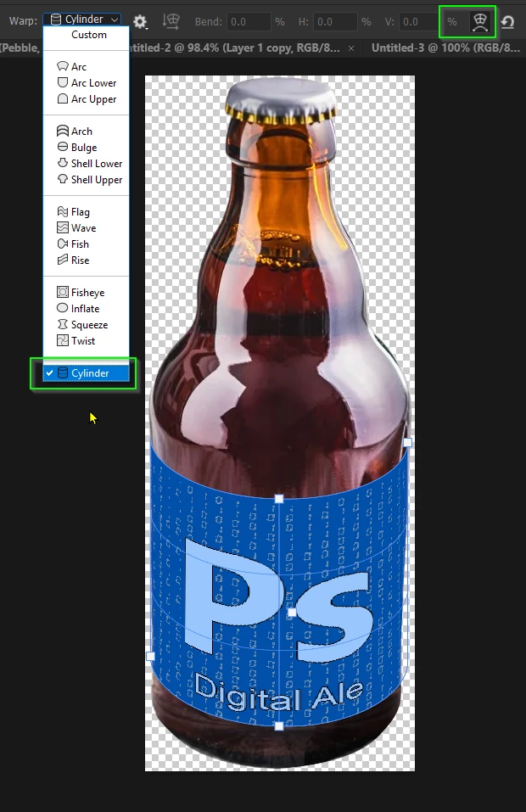Click the Wave icon in warp list

pos(63,227)
